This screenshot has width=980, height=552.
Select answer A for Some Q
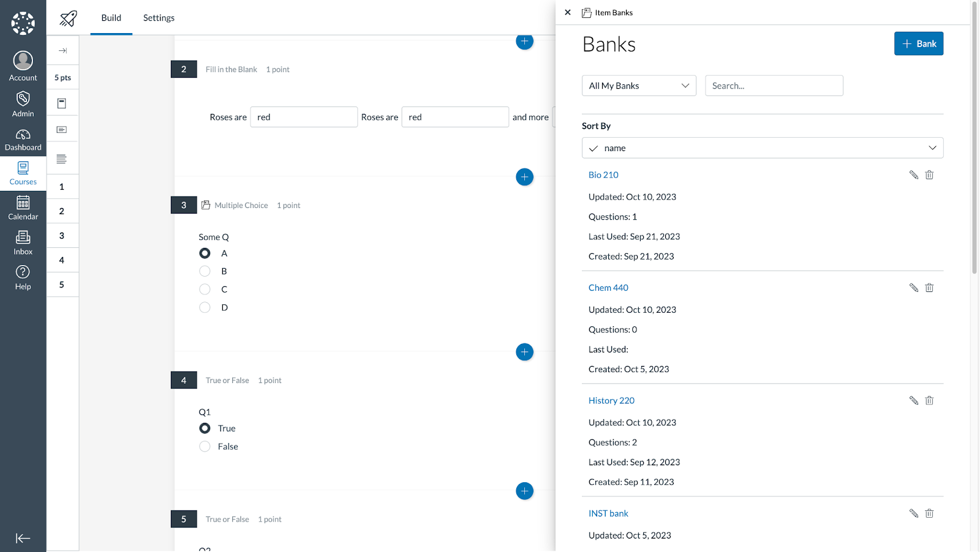click(x=205, y=253)
